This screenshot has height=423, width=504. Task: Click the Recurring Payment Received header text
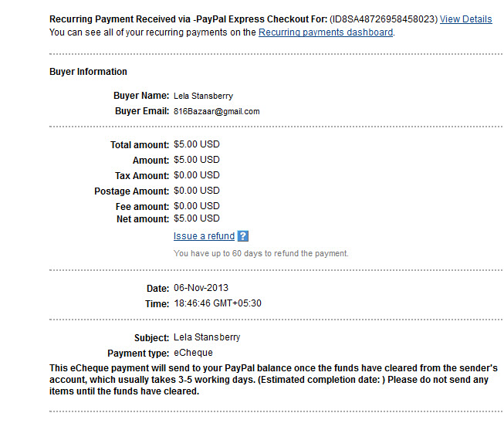click(x=188, y=19)
